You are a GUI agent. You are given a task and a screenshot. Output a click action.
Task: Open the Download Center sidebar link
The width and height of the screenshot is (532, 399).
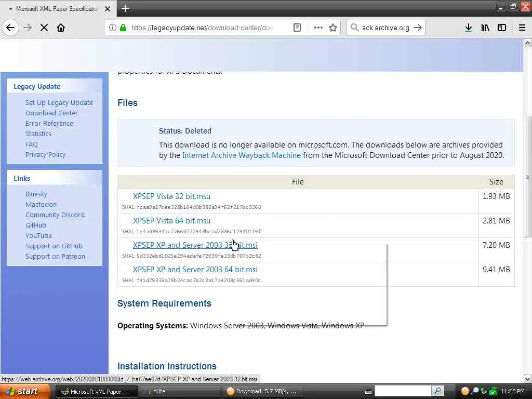tap(51, 113)
